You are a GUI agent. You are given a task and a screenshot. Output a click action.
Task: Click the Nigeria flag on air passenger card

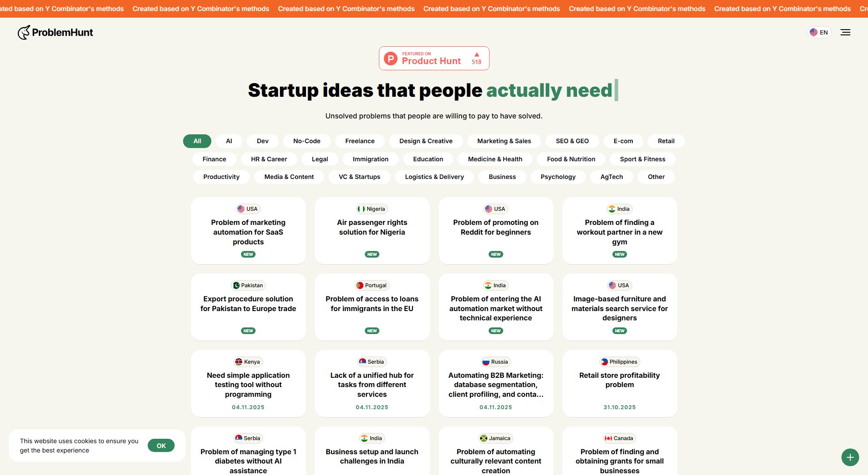click(361, 209)
